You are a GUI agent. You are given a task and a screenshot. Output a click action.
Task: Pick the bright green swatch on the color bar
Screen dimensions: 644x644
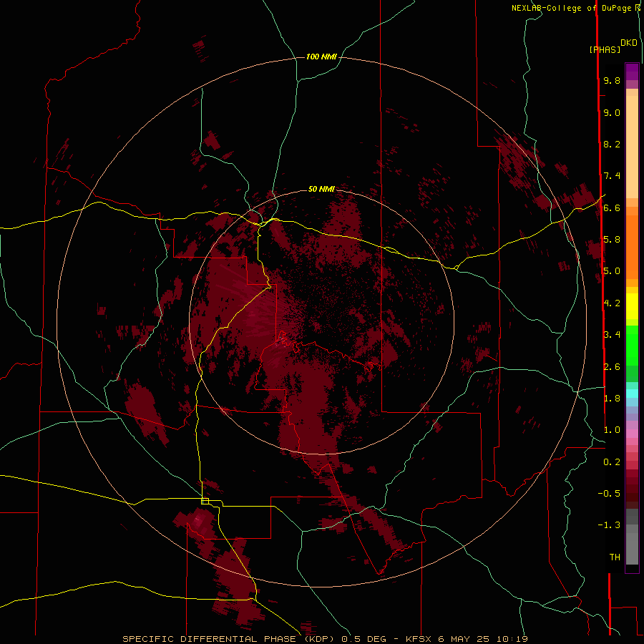[632, 346]
